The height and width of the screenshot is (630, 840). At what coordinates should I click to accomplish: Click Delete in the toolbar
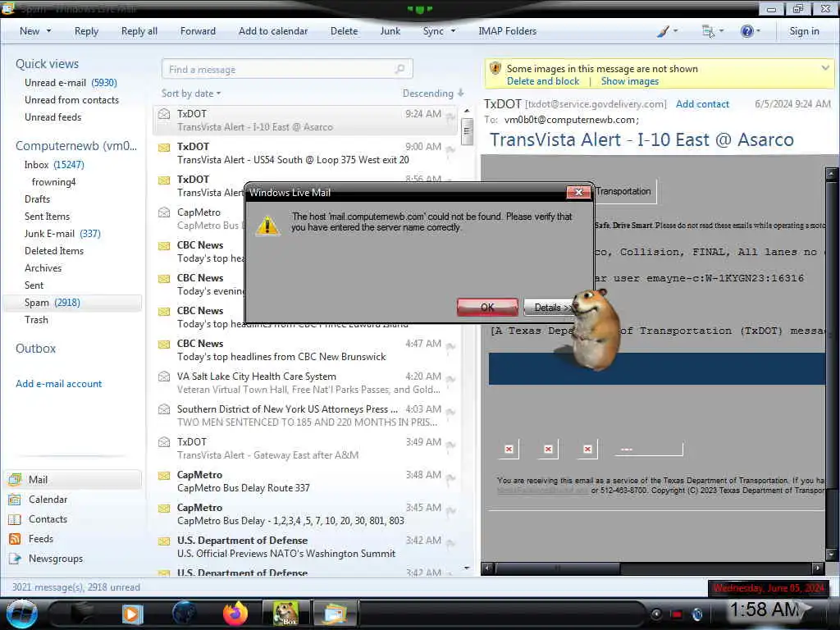point(344,31)
